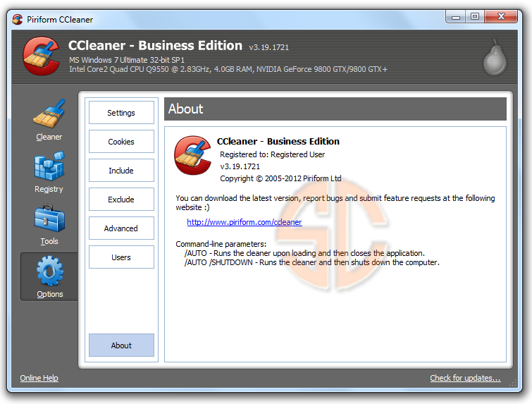Select the About options page

(x=121, y=345)
